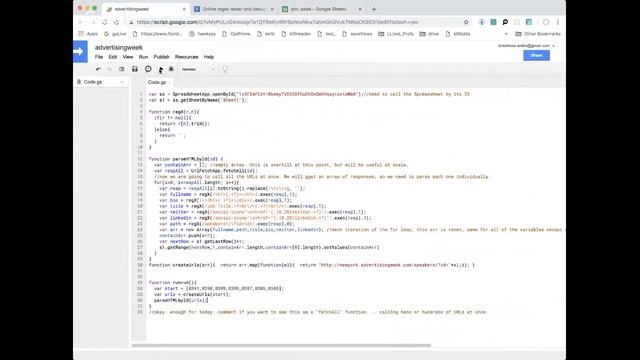
Task: Click the blue Share button
Action: click(x=536, y=56)
